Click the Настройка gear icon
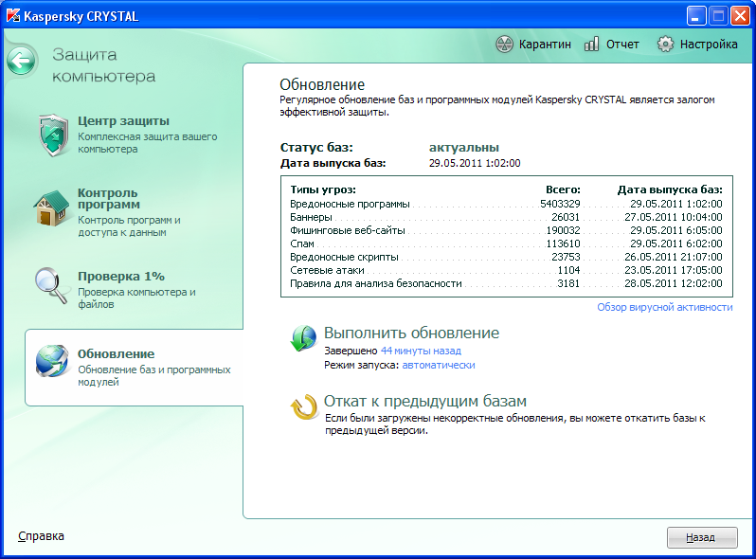The image size is (756, 559). [665, 45]
